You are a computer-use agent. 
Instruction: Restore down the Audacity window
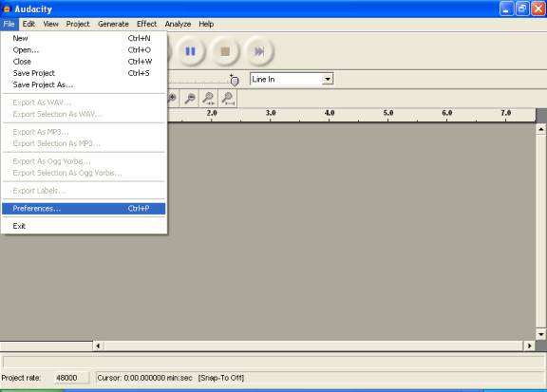coord(522,9)
